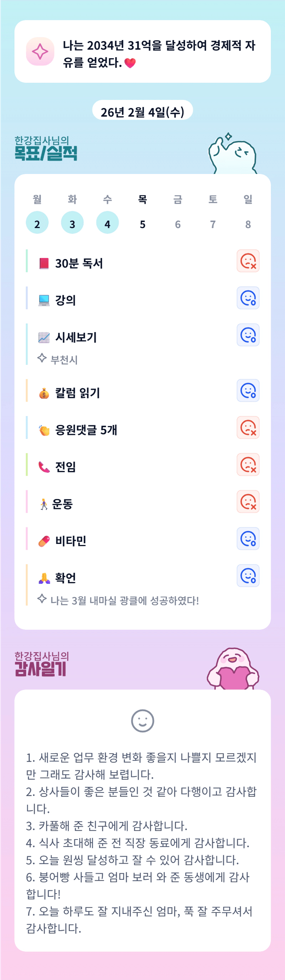Click the chart icon next to 시세보기

[44, 338]
